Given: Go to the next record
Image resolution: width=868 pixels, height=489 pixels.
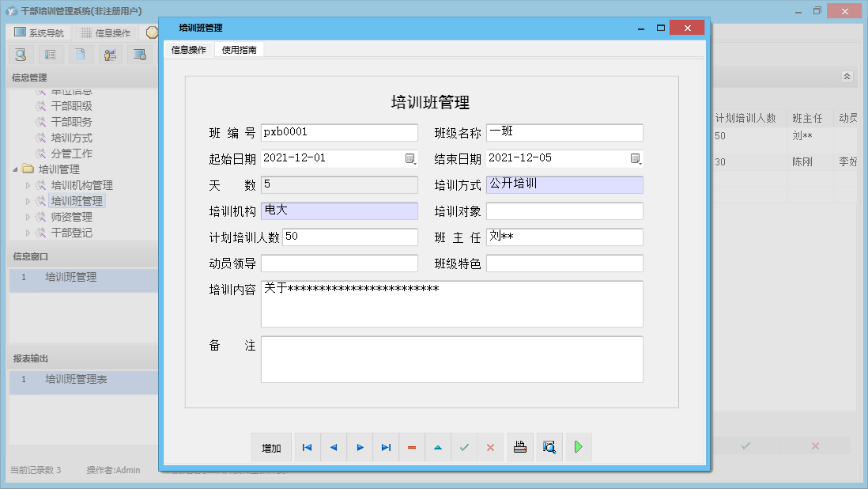Looking at the screenshot, I should pos(360,447).
